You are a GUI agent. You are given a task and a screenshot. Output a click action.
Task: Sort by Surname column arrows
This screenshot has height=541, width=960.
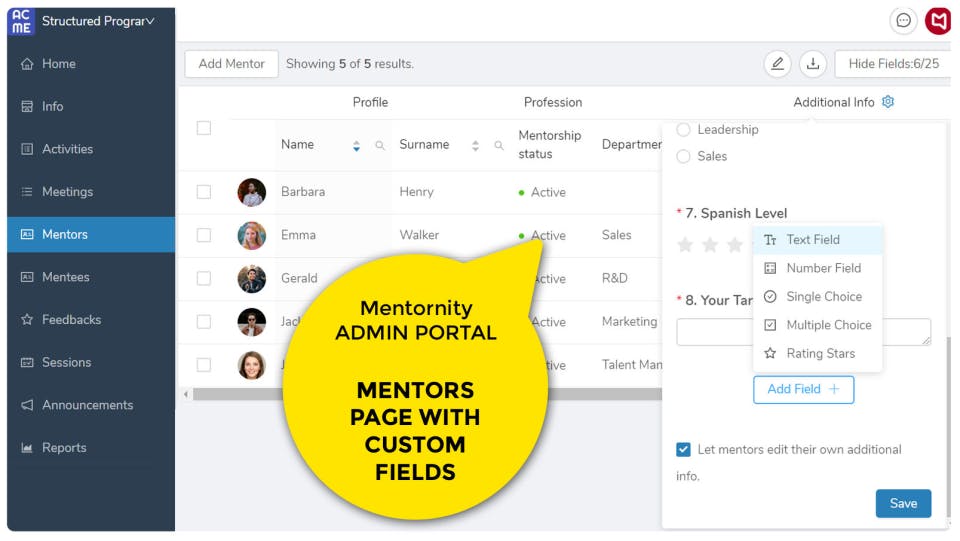[x=475, y=146]
